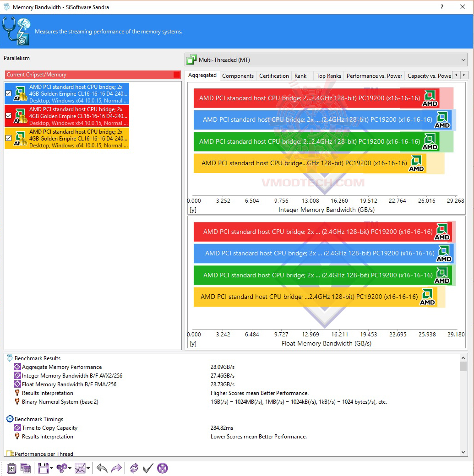This screenshot has width=474, height=476.
Task: Close the Memory Bandwidth window
Action: coord(463,7)
